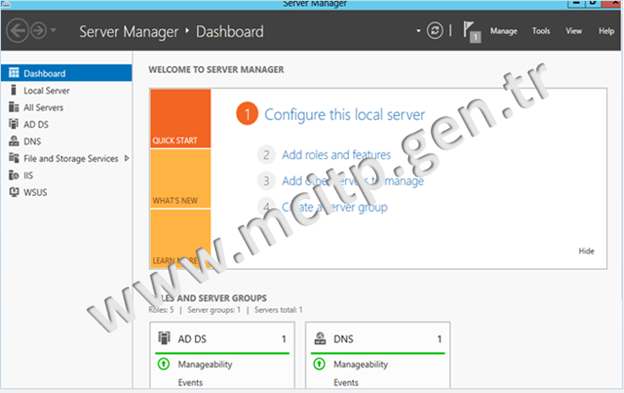Screen dimensions: 624x393
Task: Click the WSUS sidebar icon
Action: click(x=14, y=192)
